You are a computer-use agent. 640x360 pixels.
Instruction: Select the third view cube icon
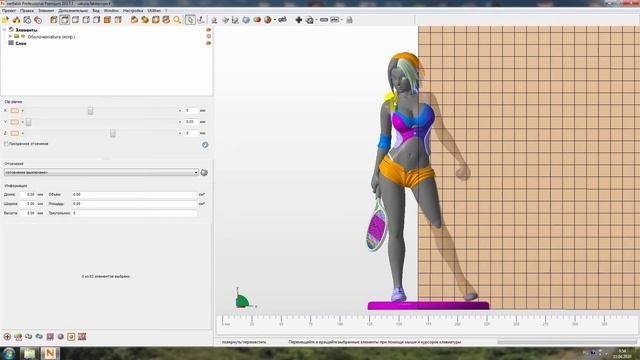[76, 20]
